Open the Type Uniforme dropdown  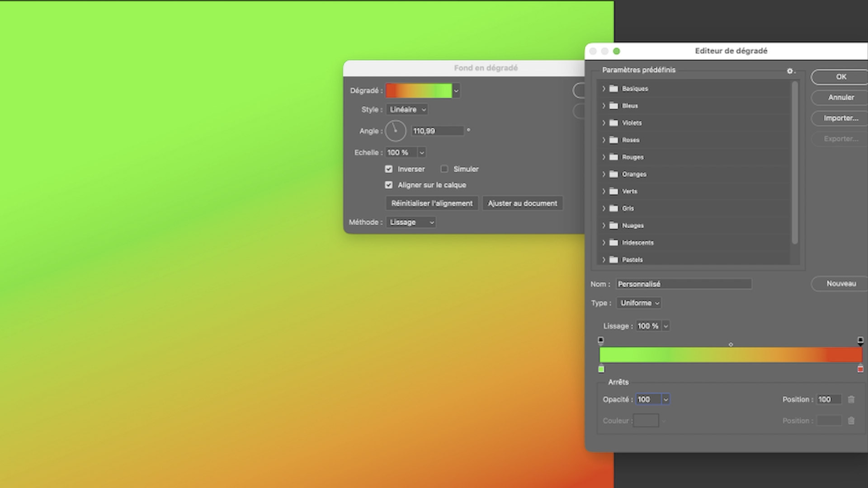pos(639,303)
